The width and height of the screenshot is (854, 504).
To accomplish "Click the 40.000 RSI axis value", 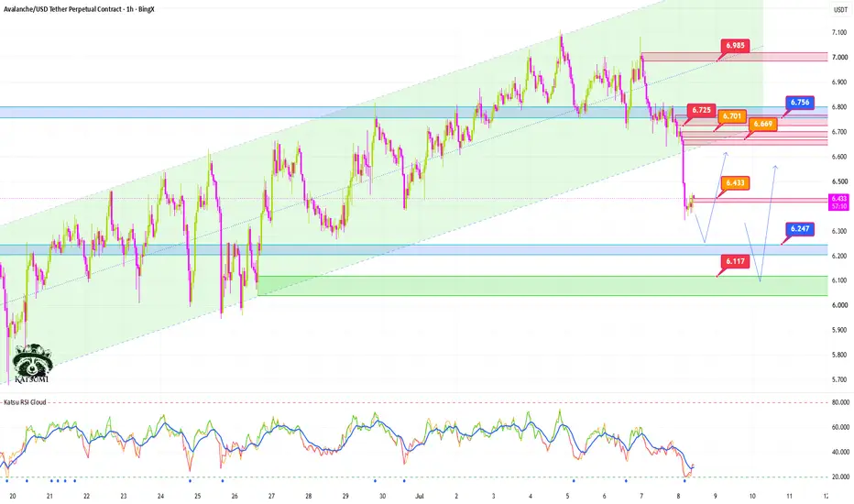I will (840, 453).
